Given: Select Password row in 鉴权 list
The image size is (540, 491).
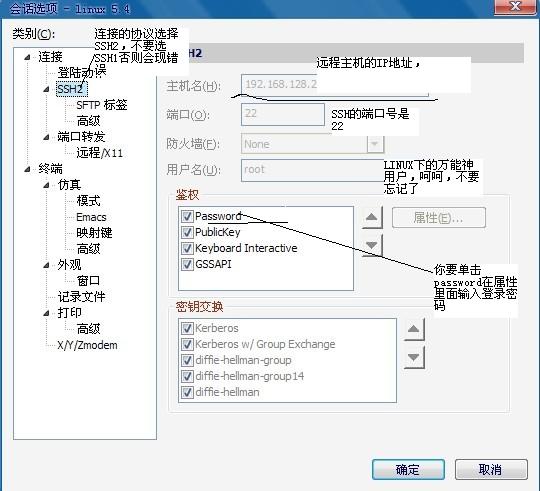Looking at the screenshot, I should 266,216.
